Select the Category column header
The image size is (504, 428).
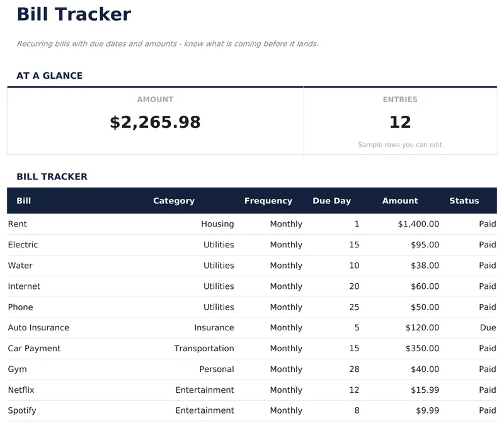click(x=175, y=201)
